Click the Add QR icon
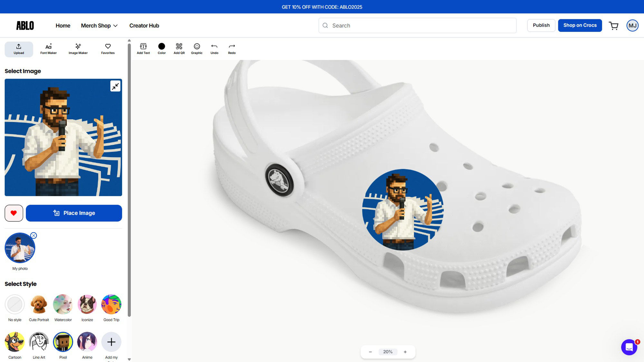Viewport: 644px width, 362px height. click(179, 49)
